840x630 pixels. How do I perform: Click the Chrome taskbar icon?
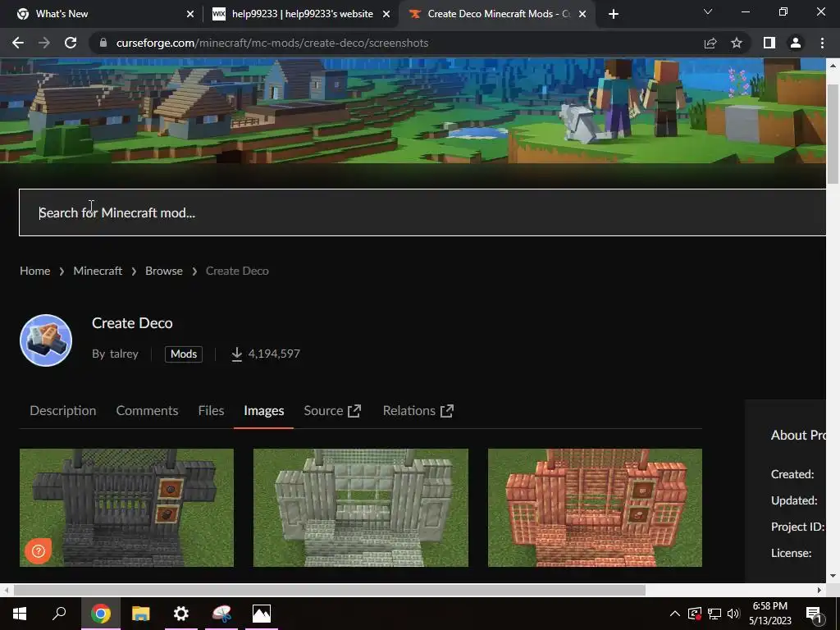(x=101, y=614)
